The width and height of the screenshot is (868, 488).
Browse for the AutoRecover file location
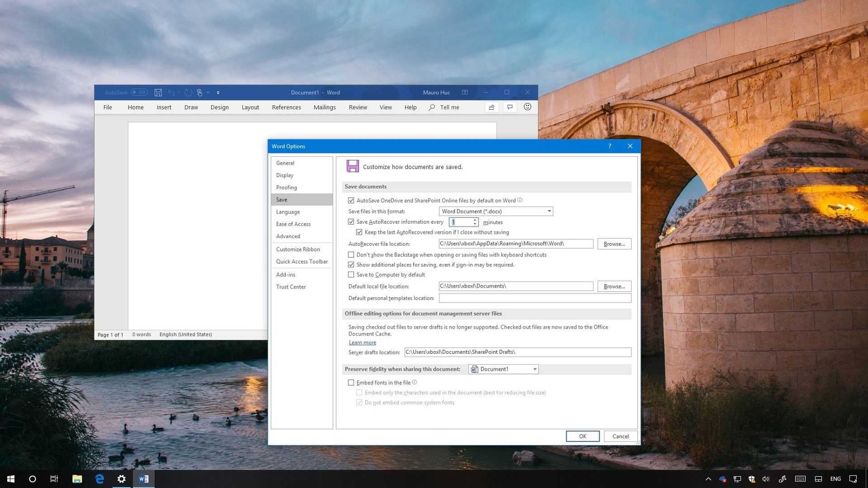[613, 244]
